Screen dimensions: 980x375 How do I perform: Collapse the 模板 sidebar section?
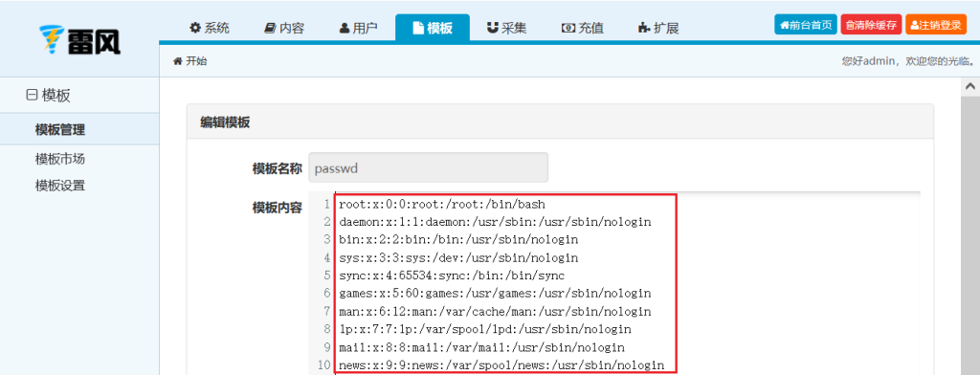[x=48, y=95]
